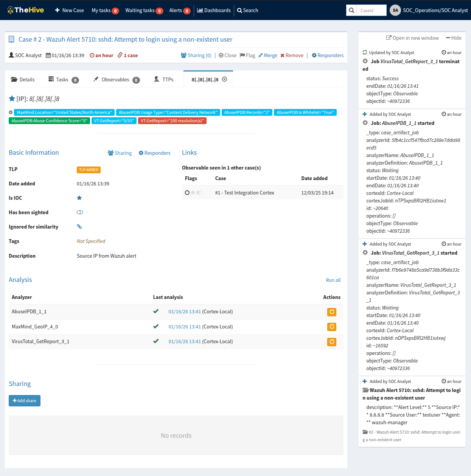
Task: Remove the case
Action: coord(292,55)
